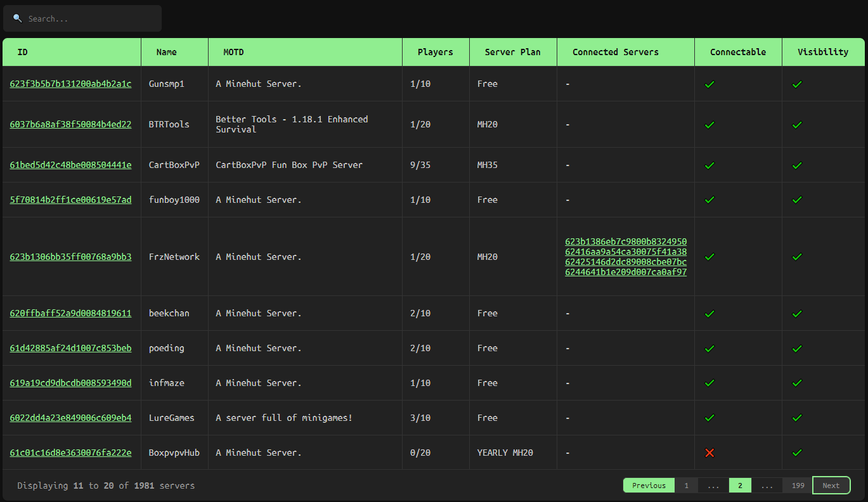Click the '9/35' players cell
Screen dimensions: 868x502
point(436,165)
